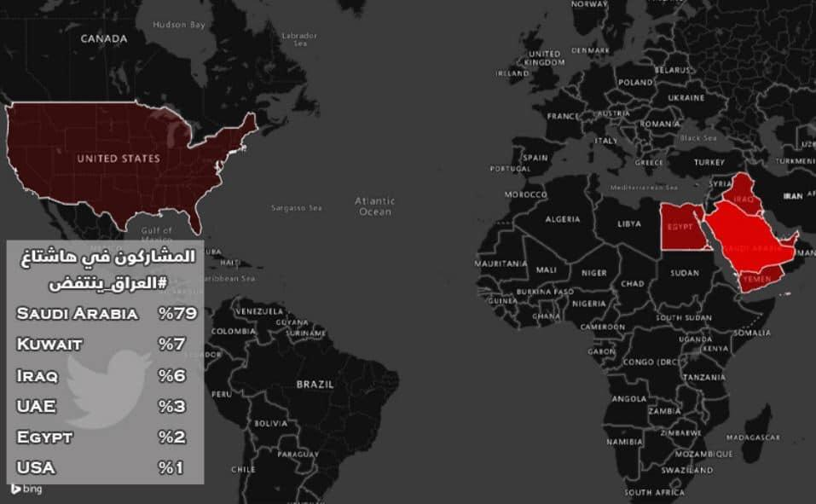Image resolution: width=816 pixels, height=504 pixels.
Task: Click the Saudi Arabia %79 legend row
Action: (106, 313)
